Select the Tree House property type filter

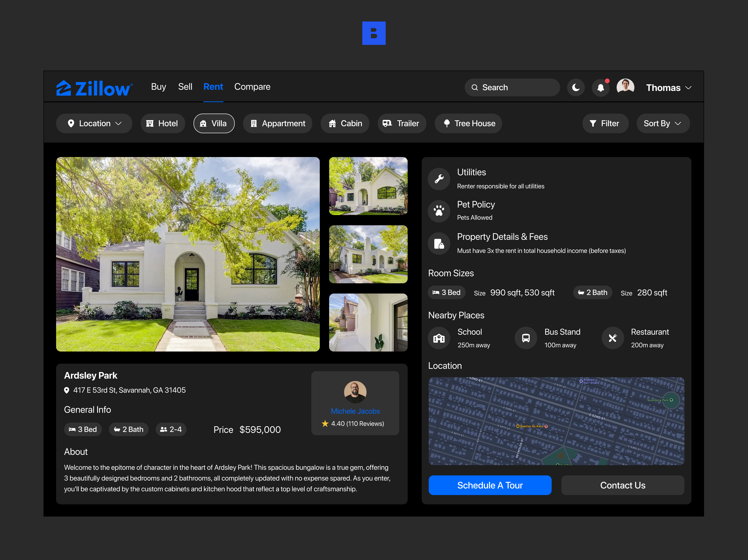(468, 123)
